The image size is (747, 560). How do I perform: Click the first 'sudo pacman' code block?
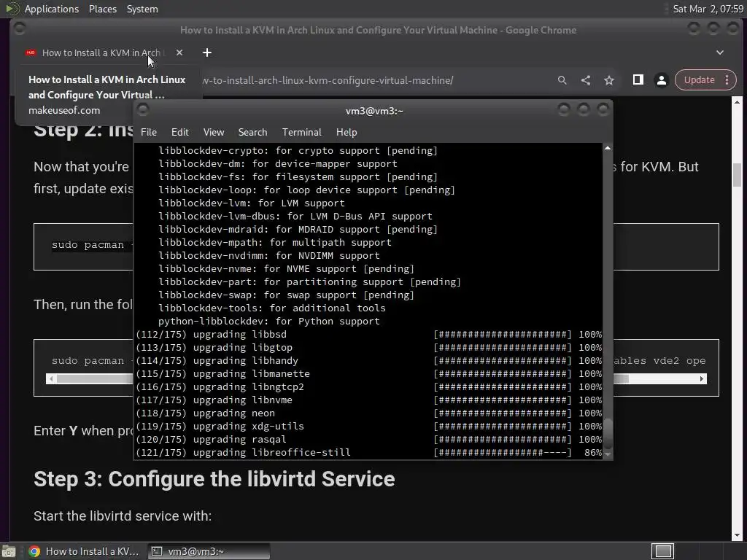point(83,246)
